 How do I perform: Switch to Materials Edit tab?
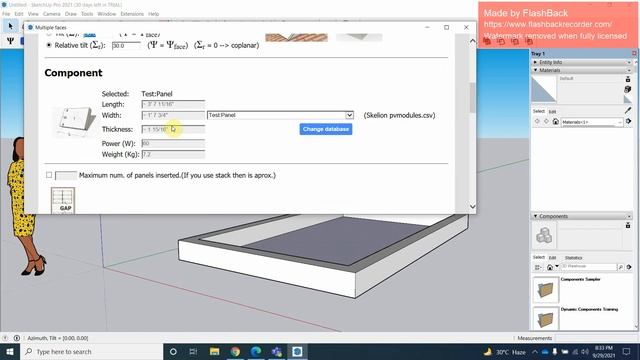552,111
